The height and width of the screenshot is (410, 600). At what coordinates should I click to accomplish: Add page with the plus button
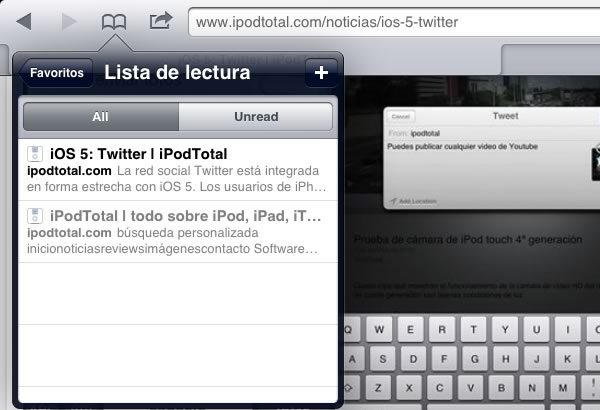click(321, 72)
